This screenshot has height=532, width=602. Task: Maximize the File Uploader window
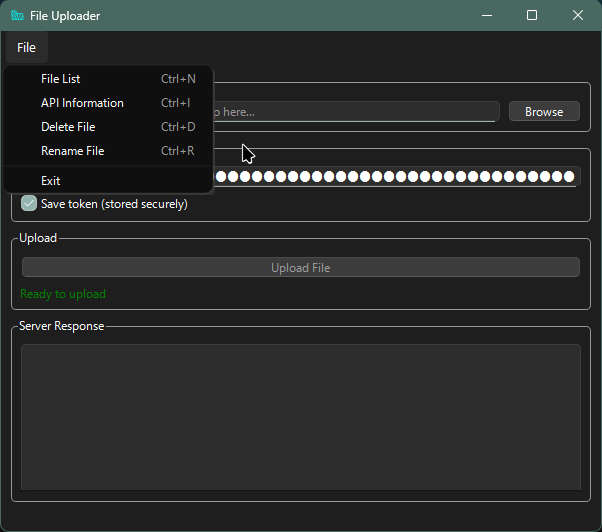point(532,16)
